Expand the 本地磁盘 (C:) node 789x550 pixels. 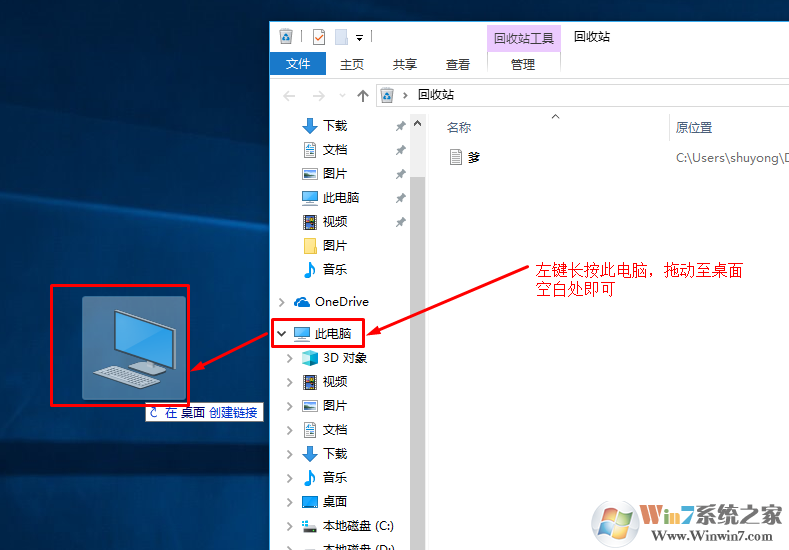point(289,526)
